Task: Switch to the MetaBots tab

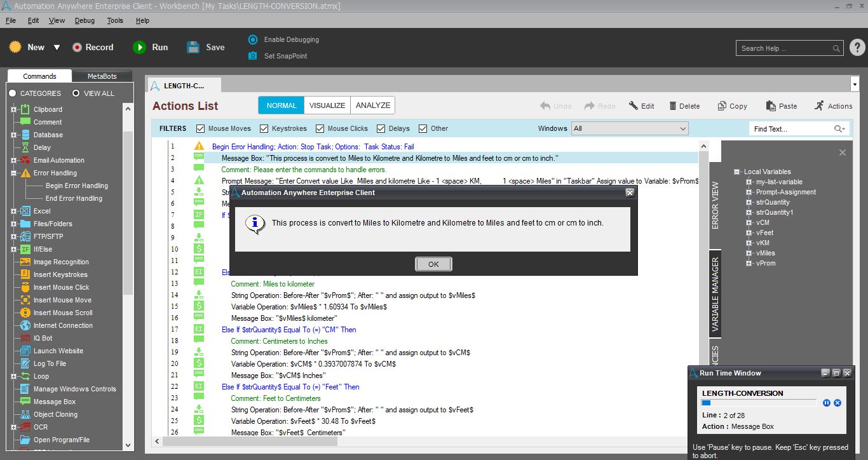Action: (x=102, y=76)
